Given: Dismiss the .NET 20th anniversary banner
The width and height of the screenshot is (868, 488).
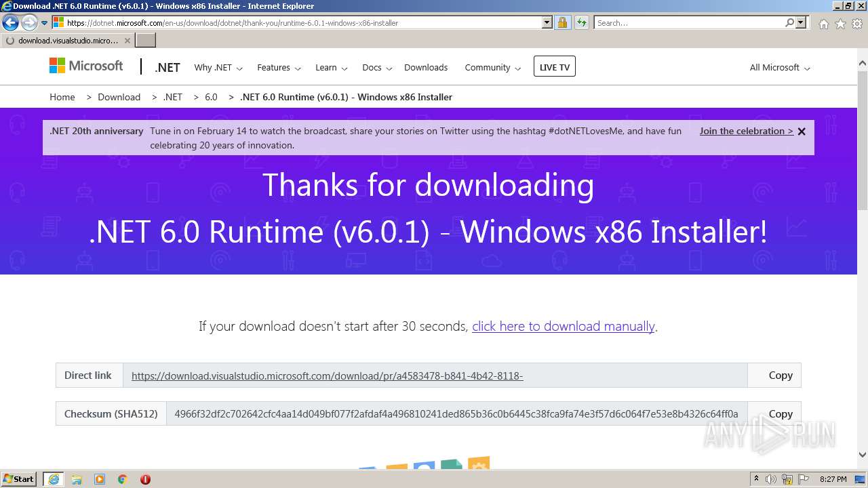Looking at the screenshot, I should [x=802, y=131].
